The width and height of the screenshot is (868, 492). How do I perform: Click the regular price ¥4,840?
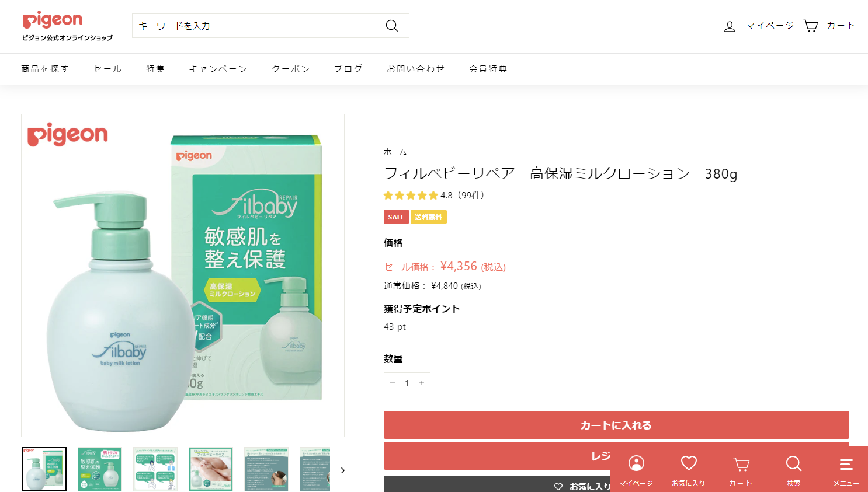point(445,286)
